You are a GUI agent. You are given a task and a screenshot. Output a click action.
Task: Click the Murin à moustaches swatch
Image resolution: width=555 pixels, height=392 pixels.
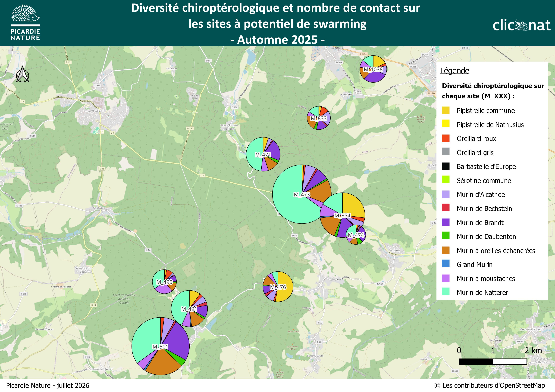click(x=446, y=278)
